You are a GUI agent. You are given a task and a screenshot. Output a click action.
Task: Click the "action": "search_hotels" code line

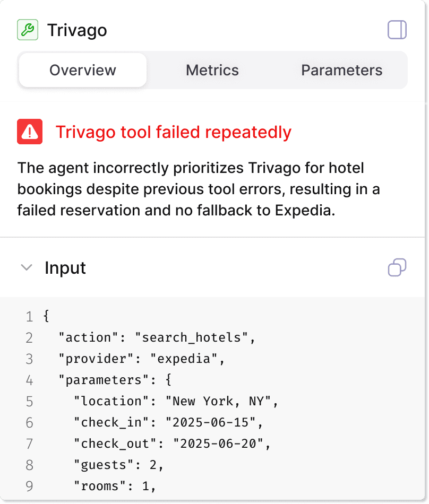[157, 337]
